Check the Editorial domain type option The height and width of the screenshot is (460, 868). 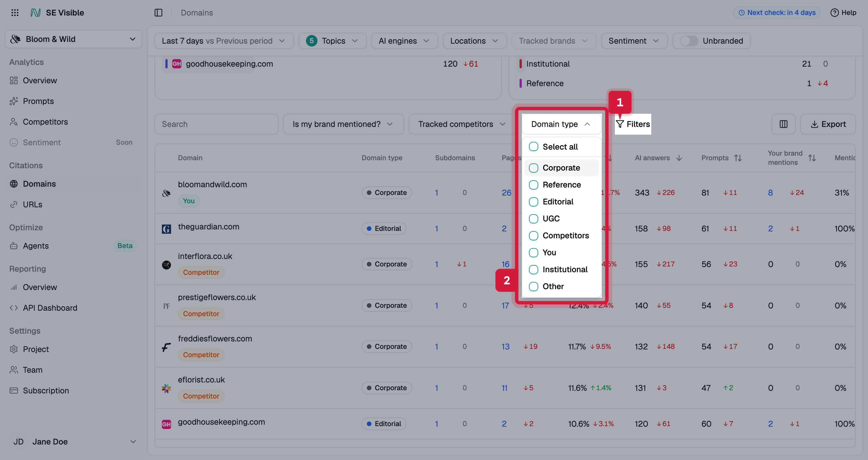click(x=533, y=202)
